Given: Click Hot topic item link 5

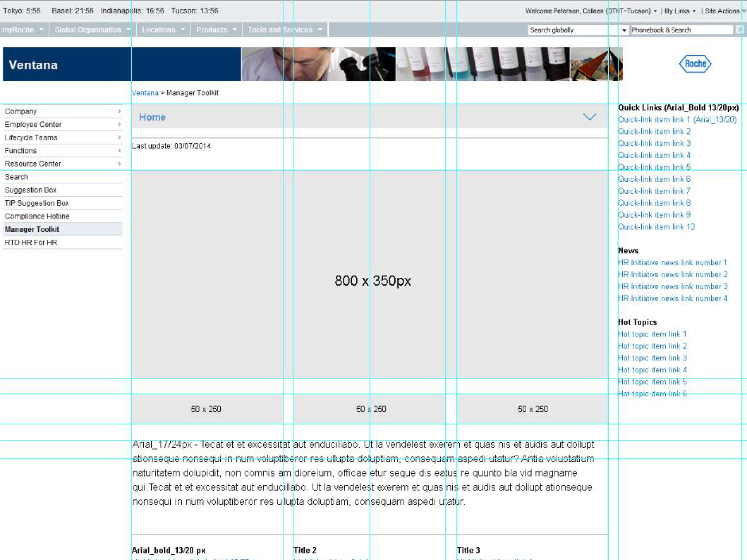Looking at the screenshot, I should 652,382.
